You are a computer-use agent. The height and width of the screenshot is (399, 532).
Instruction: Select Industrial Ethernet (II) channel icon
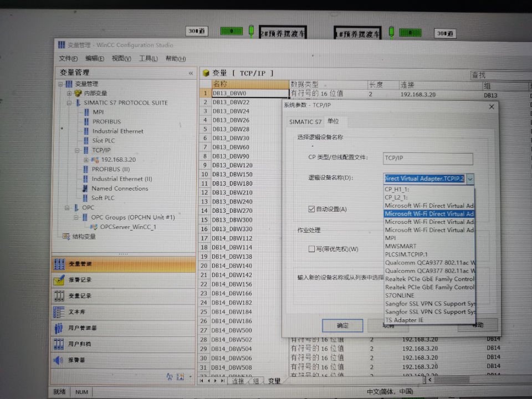click(85, 178)
